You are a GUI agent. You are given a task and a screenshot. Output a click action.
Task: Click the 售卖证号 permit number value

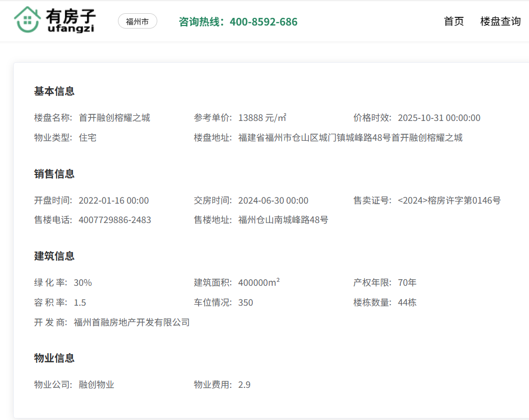tap(449, 201)
